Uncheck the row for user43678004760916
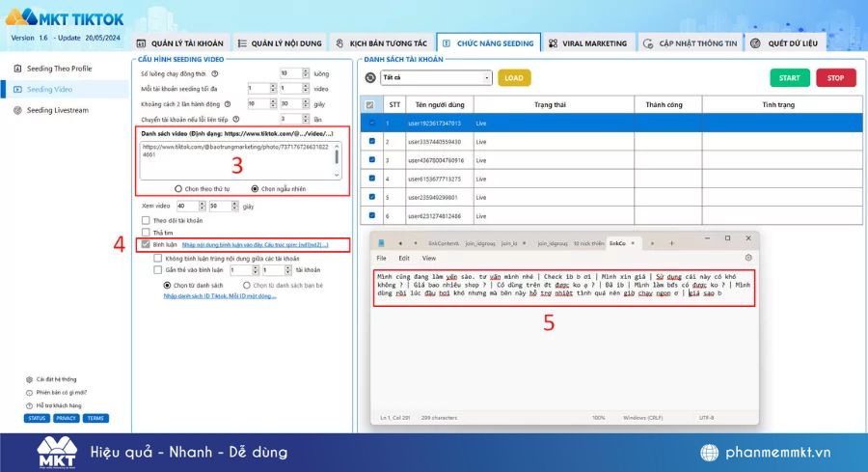868x472 pixels. tap(372, 159)
